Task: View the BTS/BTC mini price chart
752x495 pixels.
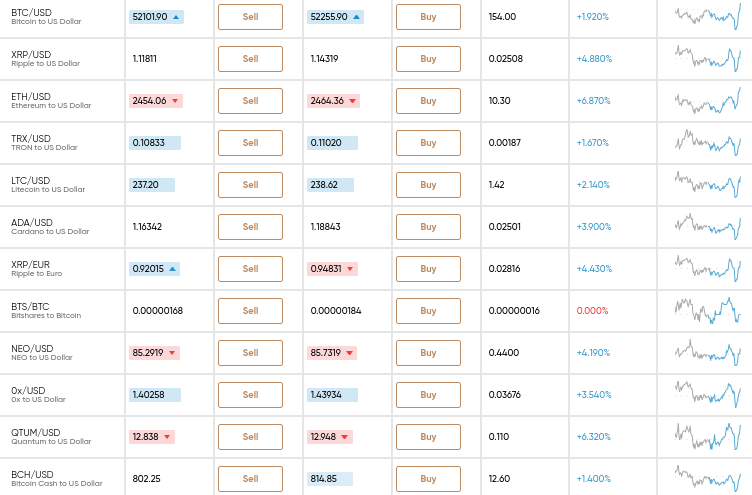Action: [708, 311]
